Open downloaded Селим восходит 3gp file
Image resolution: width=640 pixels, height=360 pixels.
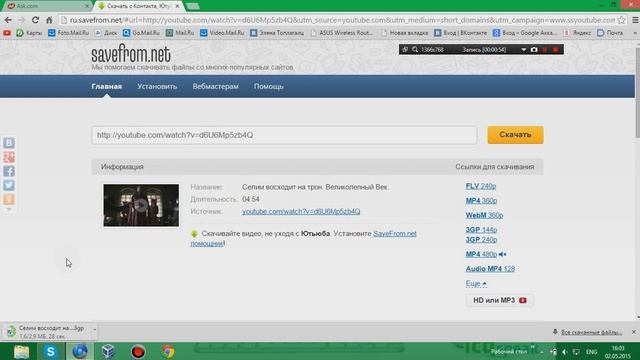[x=46, y=332]
